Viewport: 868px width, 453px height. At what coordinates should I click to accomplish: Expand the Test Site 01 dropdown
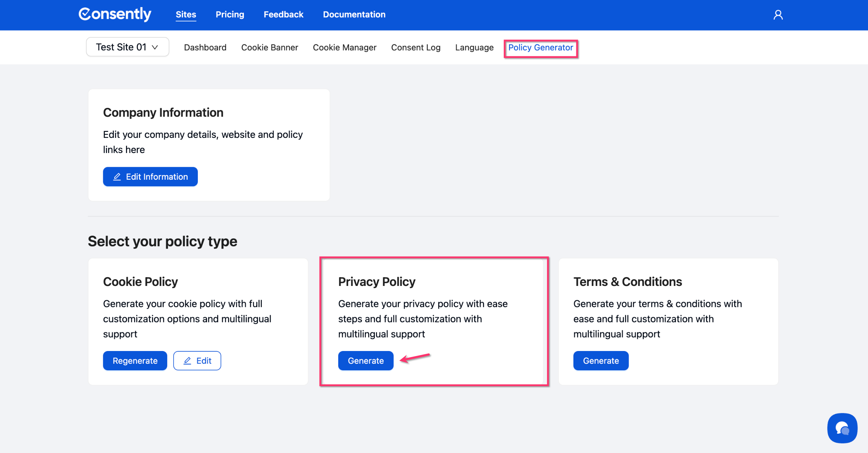pyautogui.click(x=127, y=47)
